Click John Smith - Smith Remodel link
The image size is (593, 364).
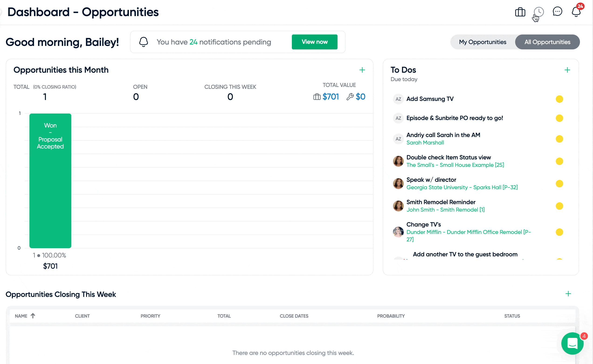pos(445,210)
